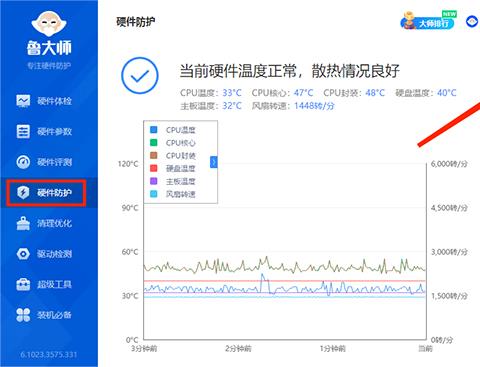480x367 pixels.
Task: Click the 4,500转/分 axis label
Action: pyautogui.click(x=449, y=208)
